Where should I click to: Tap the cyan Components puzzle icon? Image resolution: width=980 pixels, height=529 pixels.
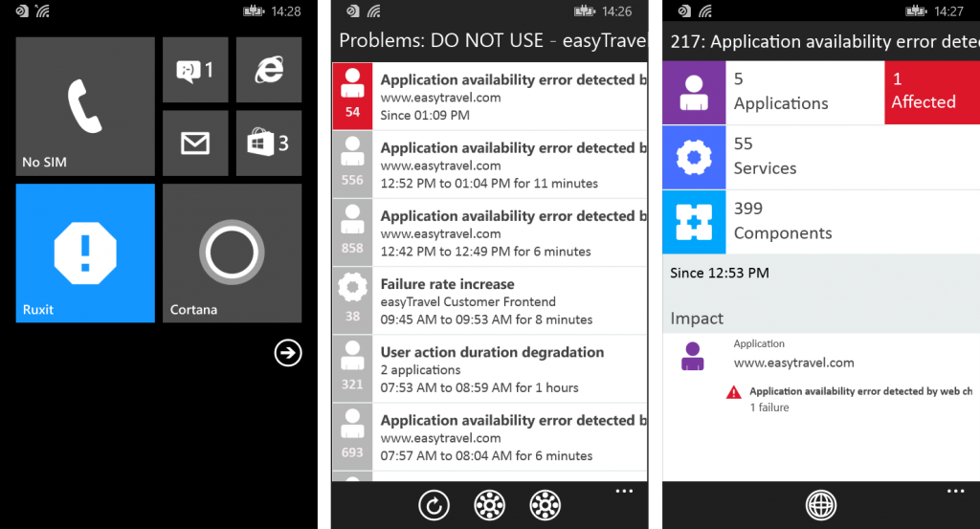point(694,222)
